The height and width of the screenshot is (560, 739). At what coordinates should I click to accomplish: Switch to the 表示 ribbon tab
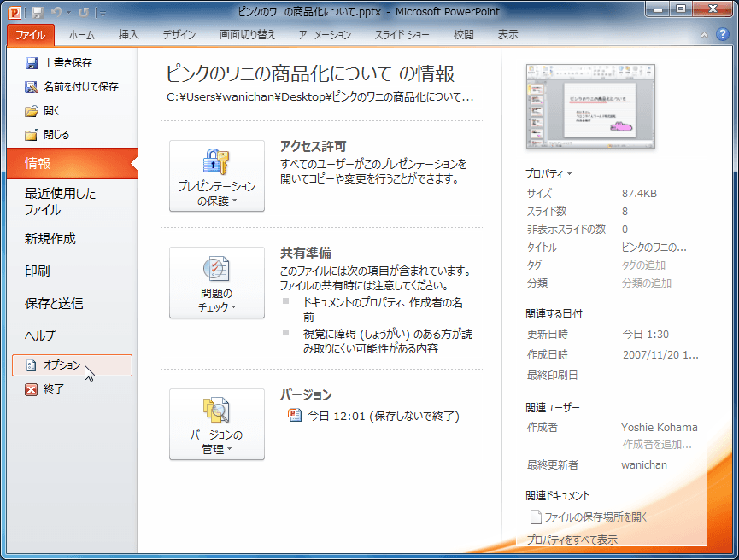pyautogui.click(x=507, y=35)
